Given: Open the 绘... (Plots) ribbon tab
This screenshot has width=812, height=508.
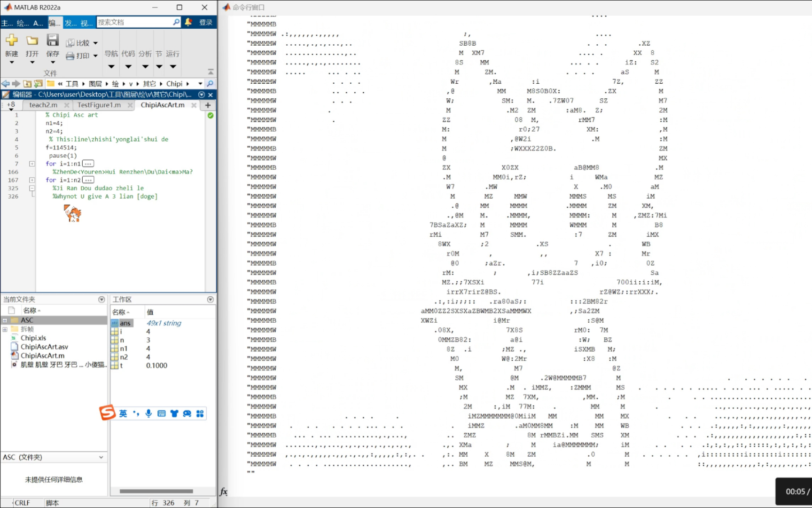Looking at the screenshot, I should 23,23.
